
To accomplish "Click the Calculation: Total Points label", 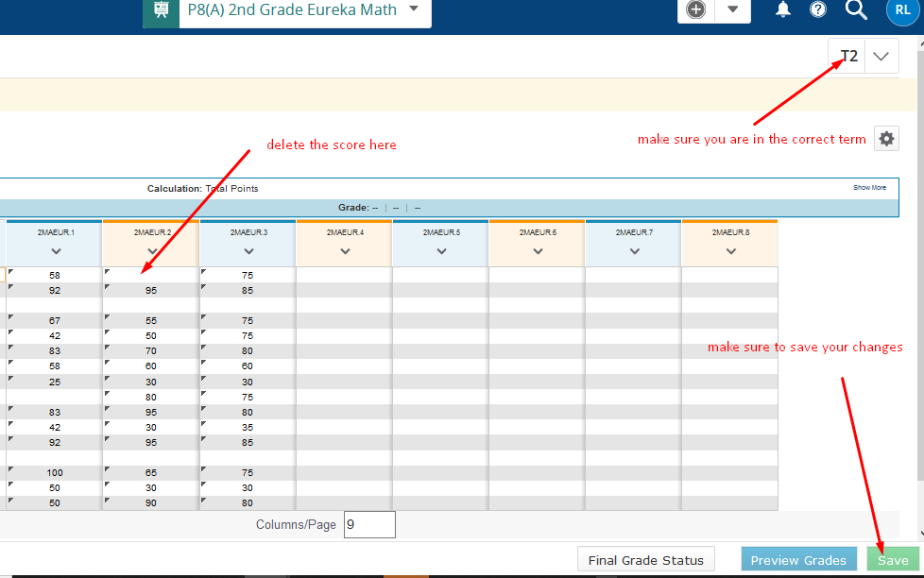I will tap(203, 189).
